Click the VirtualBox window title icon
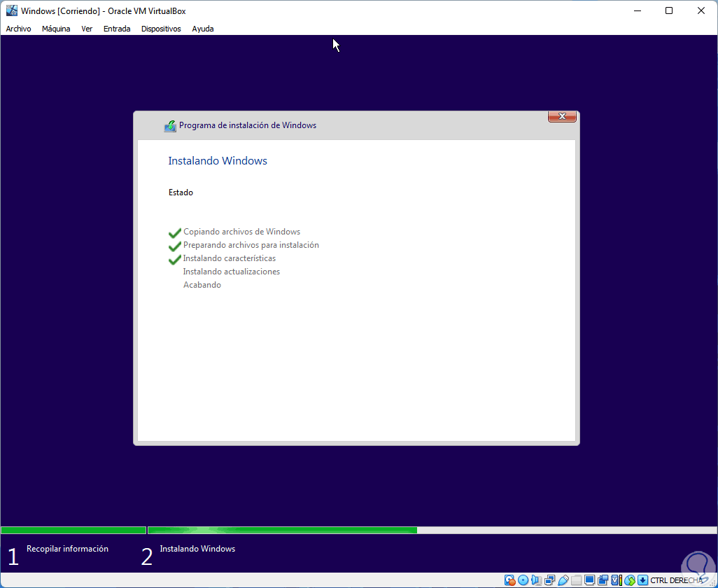This screenshot has width=718, height=588. point(11,10)
